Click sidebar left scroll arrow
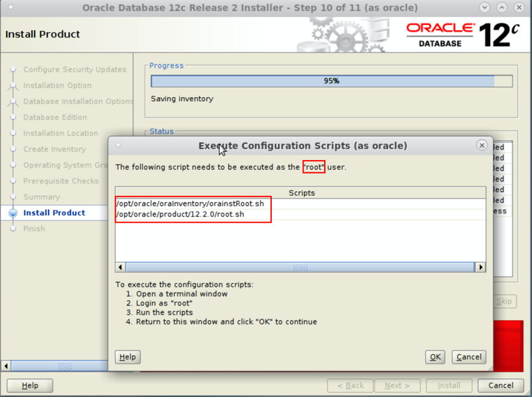 6,366
